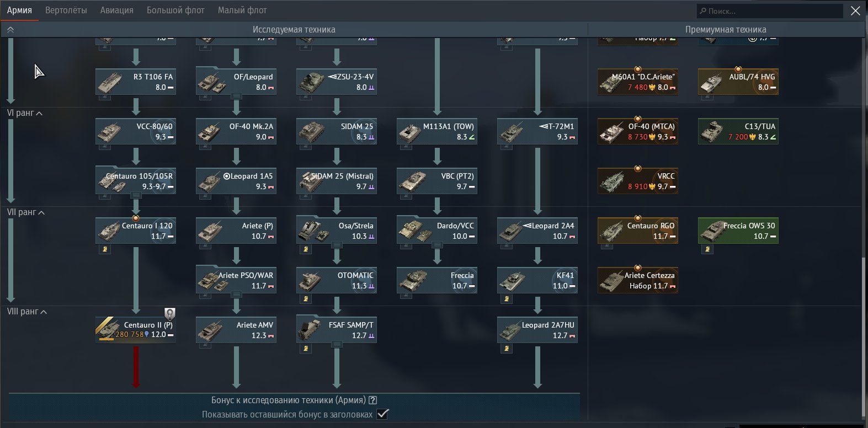Switch to the Вертолёты tab

tap(66, 10)
